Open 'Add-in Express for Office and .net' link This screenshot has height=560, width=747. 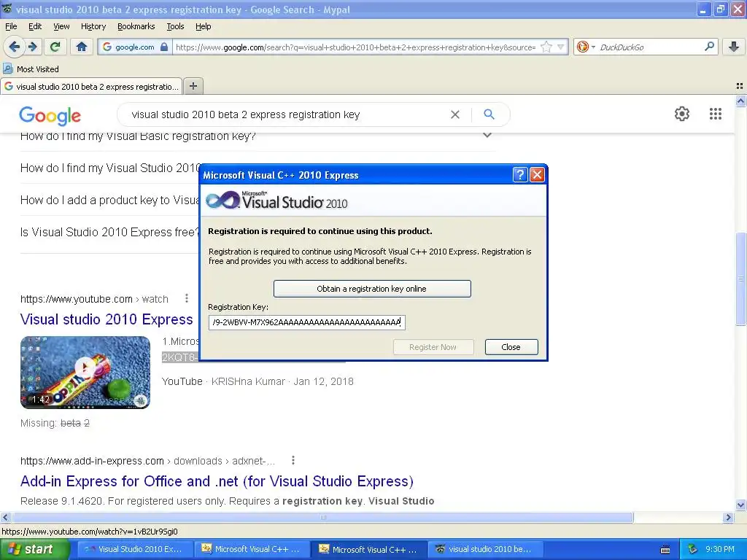coord(217,481)
